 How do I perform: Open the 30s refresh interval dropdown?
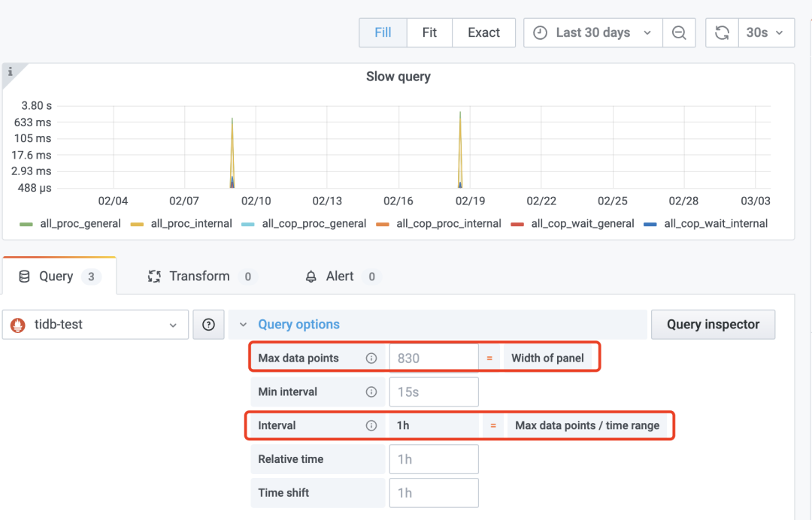tap(765, 33)
